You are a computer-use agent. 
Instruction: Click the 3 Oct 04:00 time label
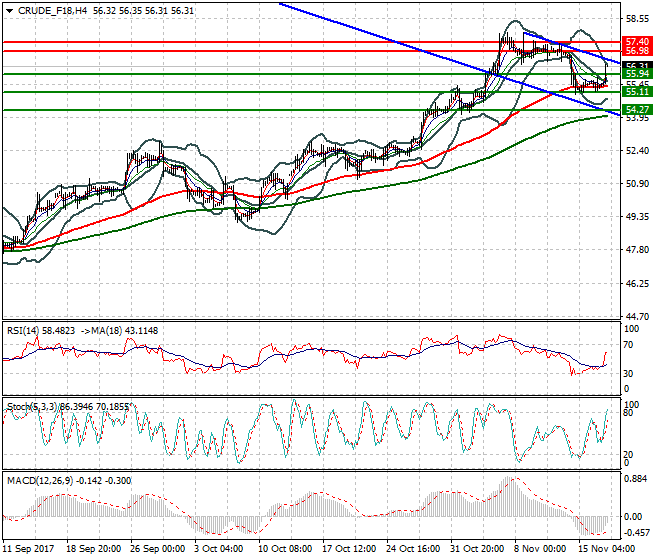(219, 549)
